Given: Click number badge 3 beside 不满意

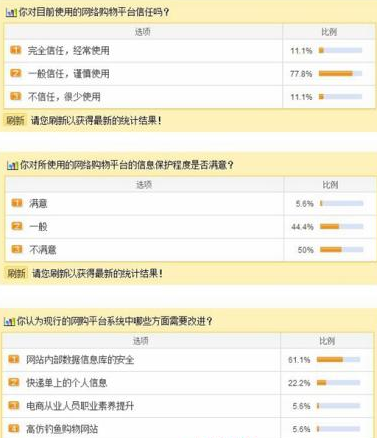Looking at the screenshot, I should pyautogui.click(x=17, y=249).
